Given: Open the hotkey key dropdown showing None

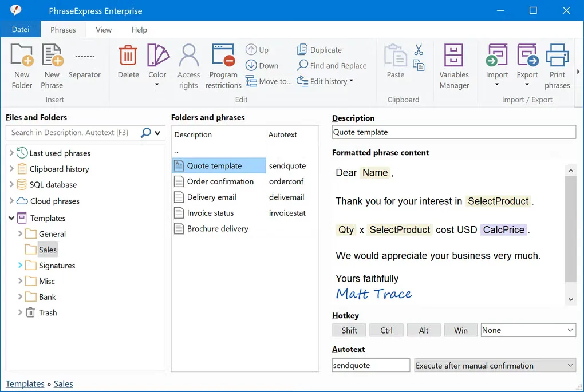Looking at the screenshot, I should pos(528,330).
